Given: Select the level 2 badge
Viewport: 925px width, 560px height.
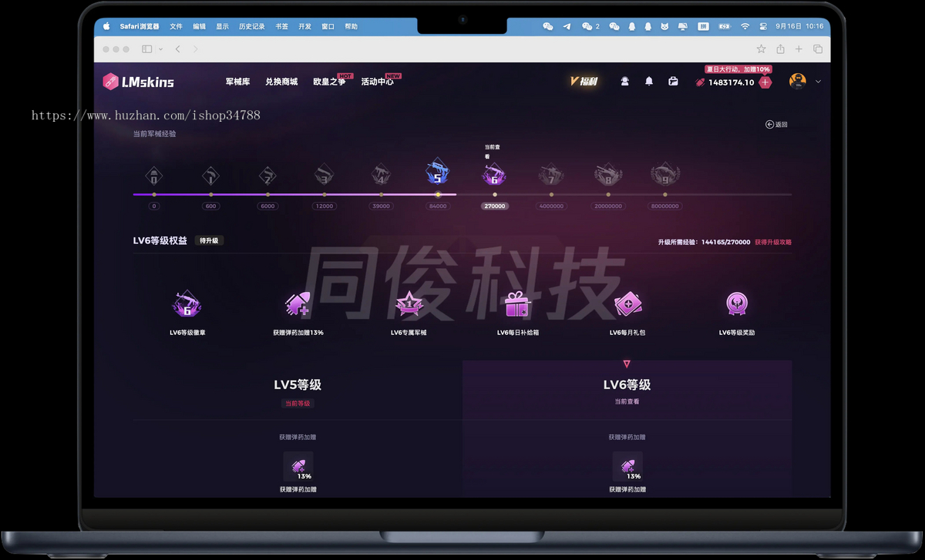Looking at the screenshot, I should coord(267,176).
